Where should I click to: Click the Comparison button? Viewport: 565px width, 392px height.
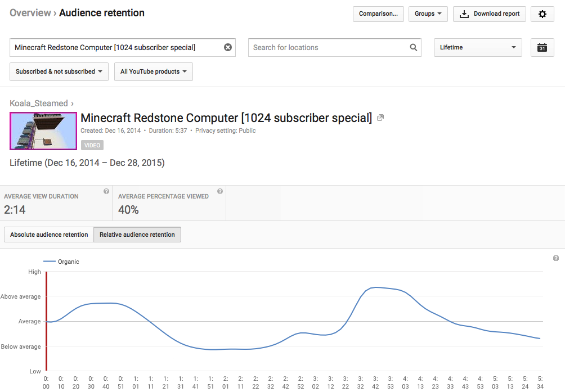coord(378,14)
